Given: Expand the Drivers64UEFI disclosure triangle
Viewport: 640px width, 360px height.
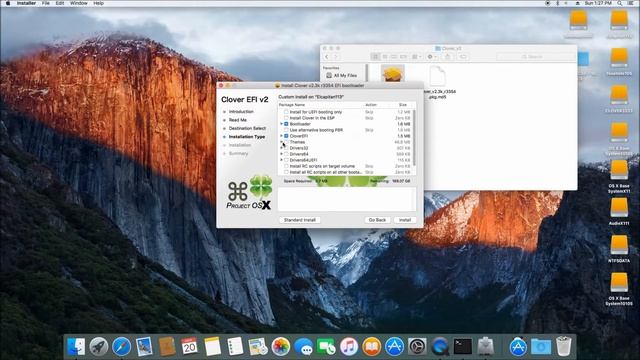Looking at the screenshot, I should [281, 160].
